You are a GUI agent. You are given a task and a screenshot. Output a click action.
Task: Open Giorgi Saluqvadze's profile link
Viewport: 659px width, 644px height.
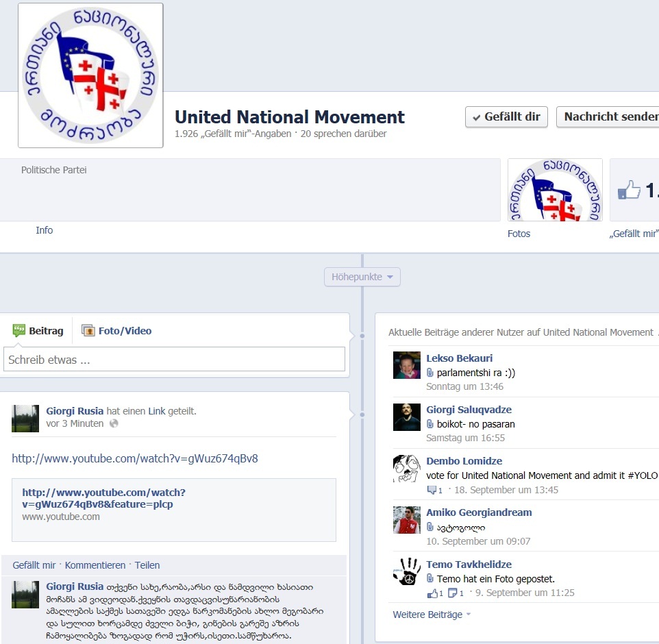tap(469, 410)
